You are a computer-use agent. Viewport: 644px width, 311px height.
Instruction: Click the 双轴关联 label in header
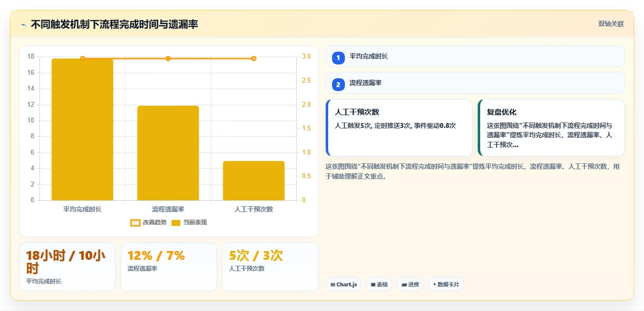(611, 24)
